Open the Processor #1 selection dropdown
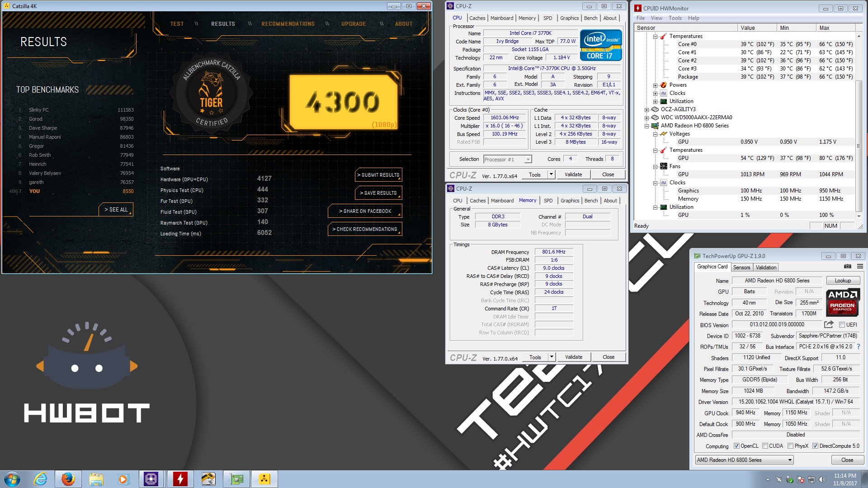 pos(507,159)
